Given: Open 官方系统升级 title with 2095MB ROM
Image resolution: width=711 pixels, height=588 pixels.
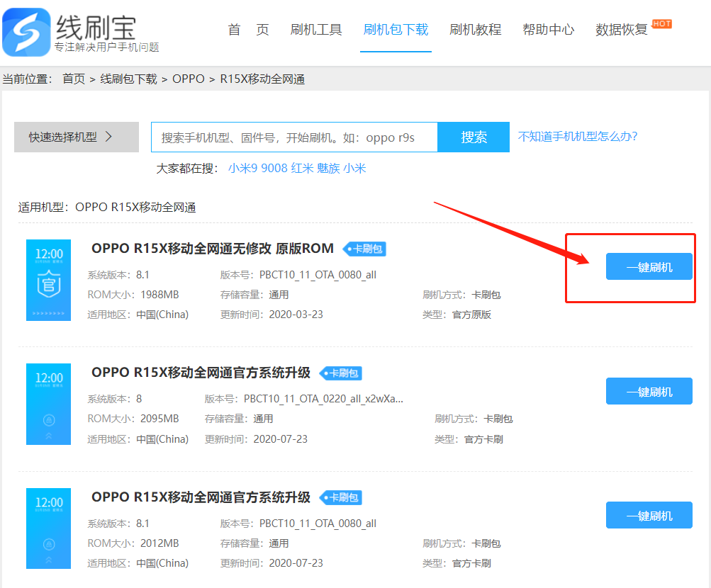Looking at the screenshot, I should [201, 373].
